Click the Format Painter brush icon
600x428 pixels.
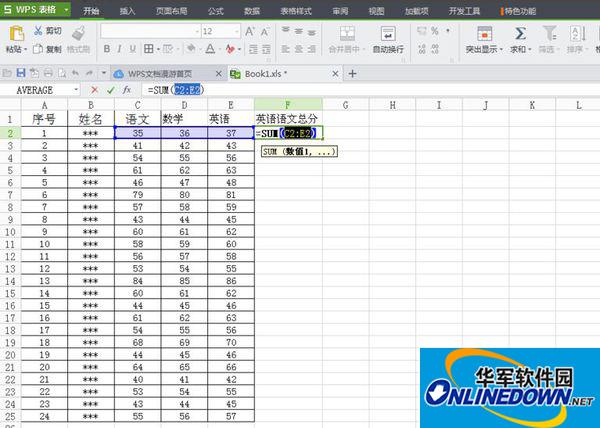point(78,34)
